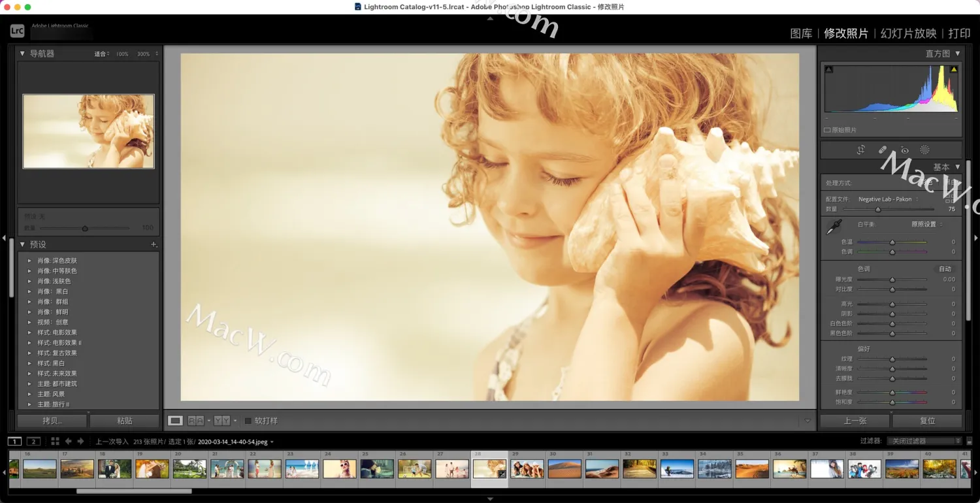Image resolution: width=980 pixels, height=503 pixels.
Task: Select the Spot Removal healing tool
Action: click(883, 150)
